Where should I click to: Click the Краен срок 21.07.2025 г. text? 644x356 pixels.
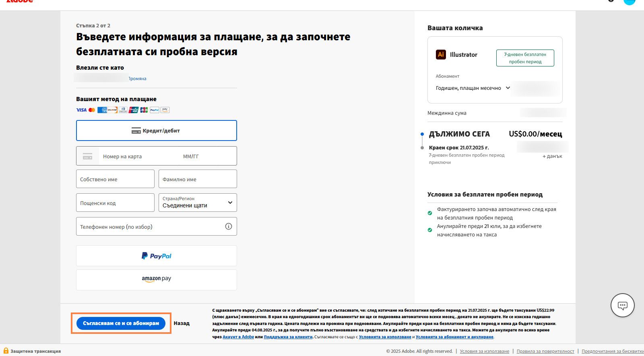click(459, 147)
